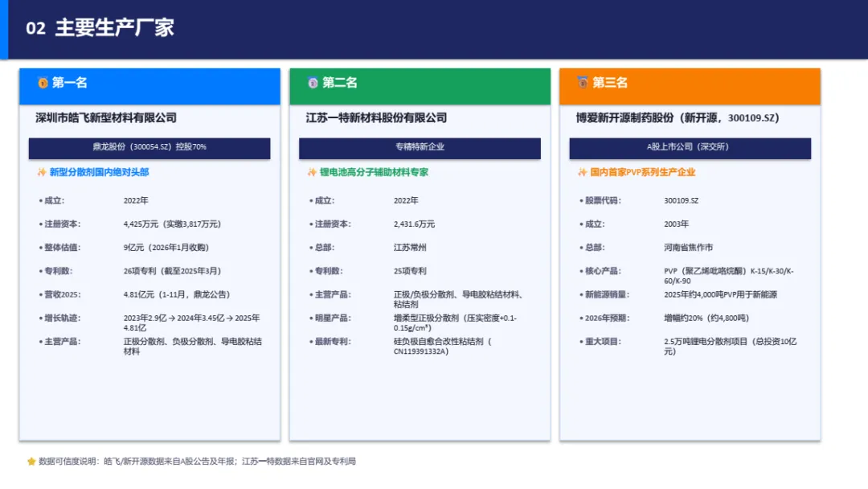
Task: Click the star icon before 数据可信度说明
Action: pos(31,462)
